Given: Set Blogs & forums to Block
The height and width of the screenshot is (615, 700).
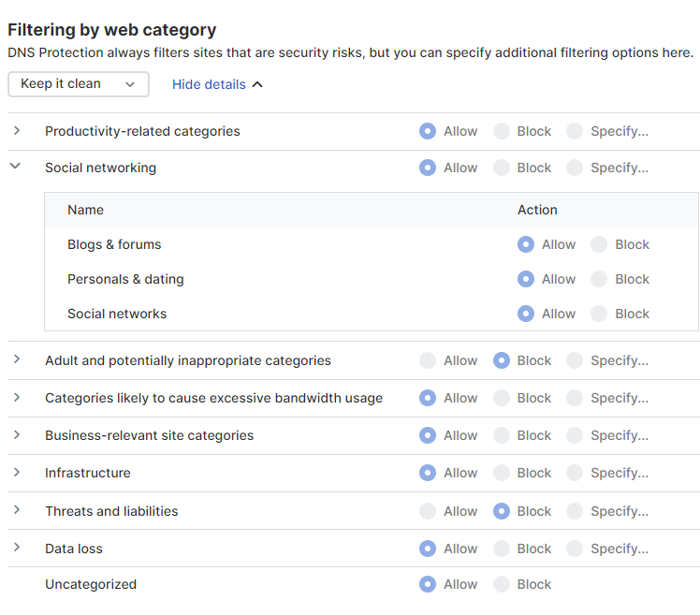Looking at the screenshot, I should 600,244.
